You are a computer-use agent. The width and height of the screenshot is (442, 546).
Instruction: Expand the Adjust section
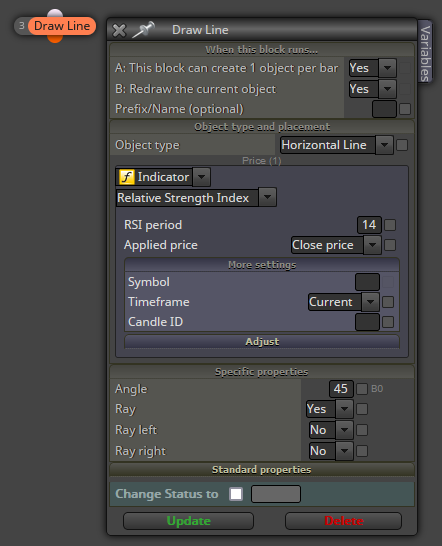click(262, 342)
